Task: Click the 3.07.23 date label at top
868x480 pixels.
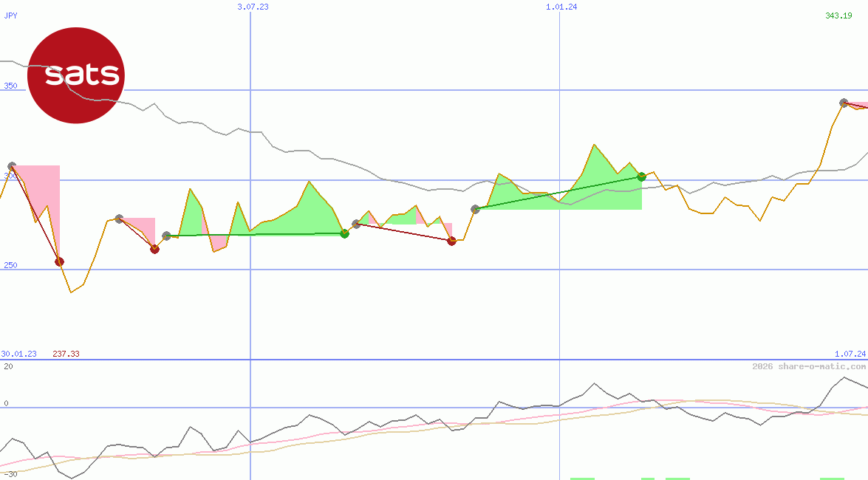Action: click(253, 7)
